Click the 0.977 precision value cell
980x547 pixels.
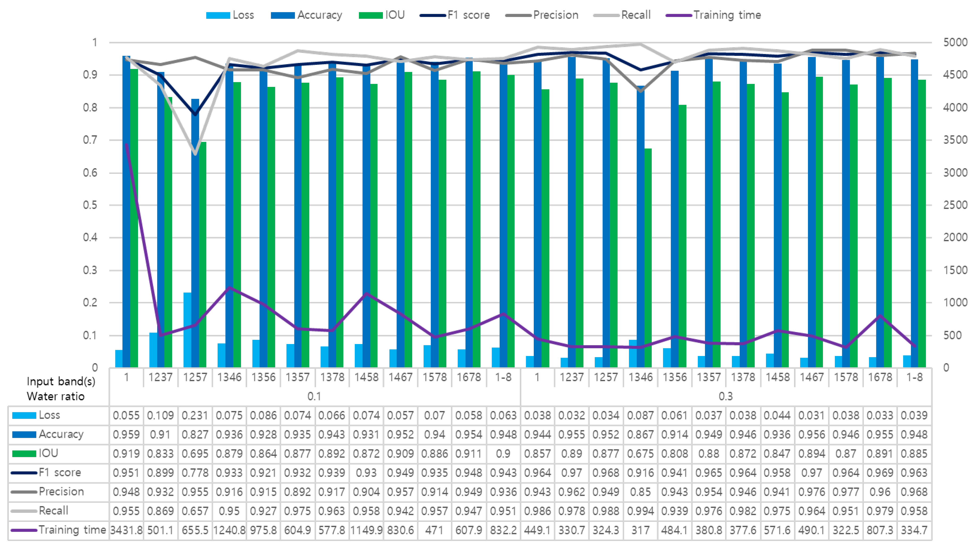pos(846,492)
